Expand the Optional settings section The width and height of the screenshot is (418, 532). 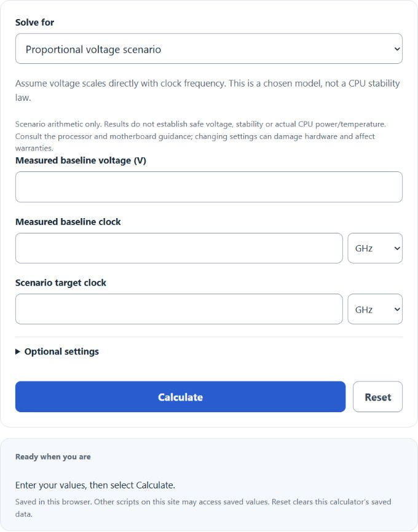point(57,351)
